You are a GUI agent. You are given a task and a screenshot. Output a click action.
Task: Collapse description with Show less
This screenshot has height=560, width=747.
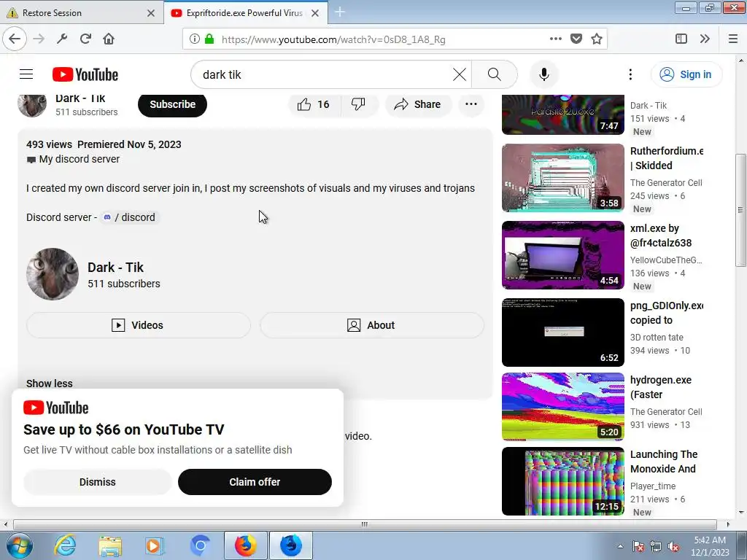point(50,384)
